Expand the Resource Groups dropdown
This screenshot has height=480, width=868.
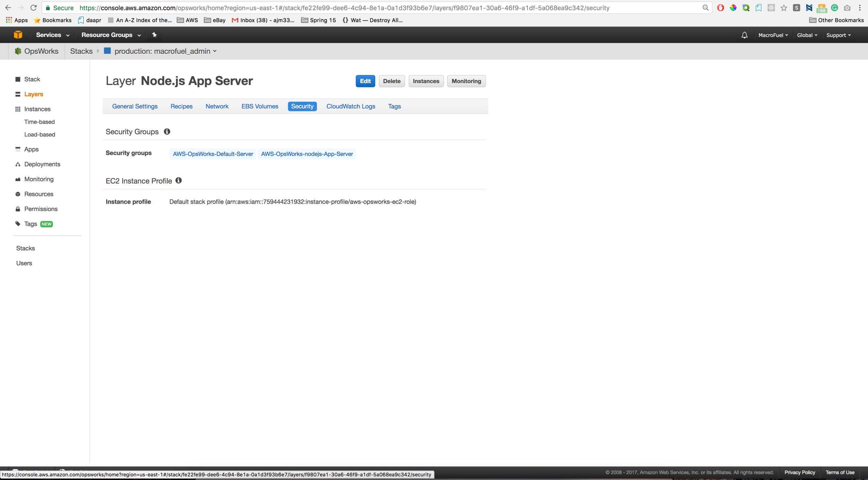point(111,35)
